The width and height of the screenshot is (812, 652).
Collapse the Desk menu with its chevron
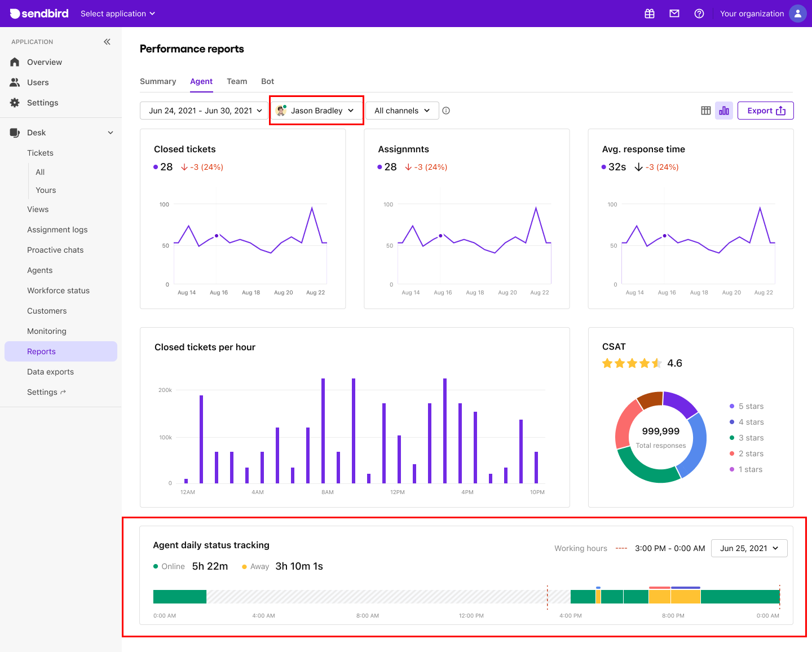[110, 132]
